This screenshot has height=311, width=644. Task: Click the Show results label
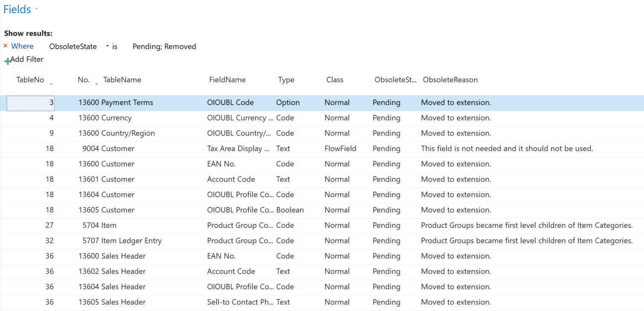tap(28, 33)
